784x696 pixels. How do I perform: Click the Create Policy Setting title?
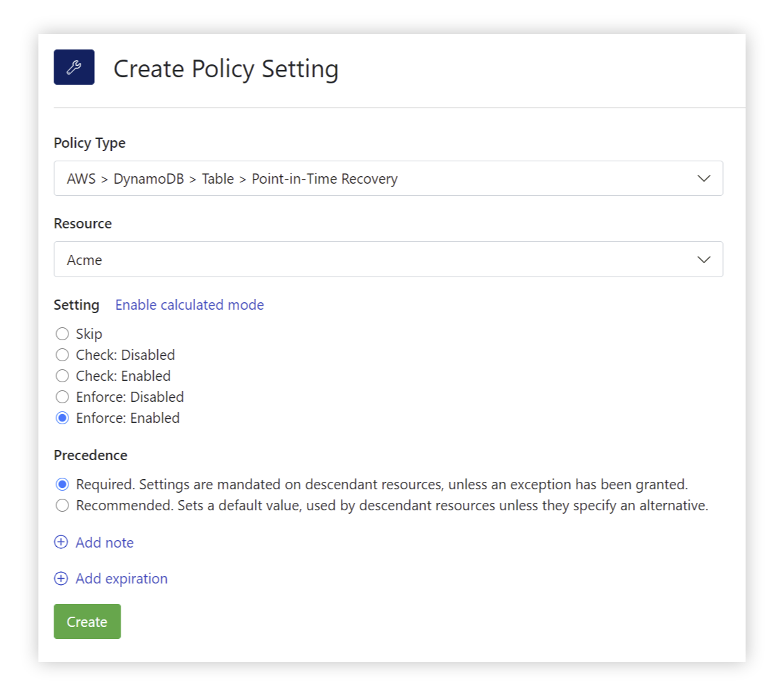pyautogui.click(x=226, y=68)
